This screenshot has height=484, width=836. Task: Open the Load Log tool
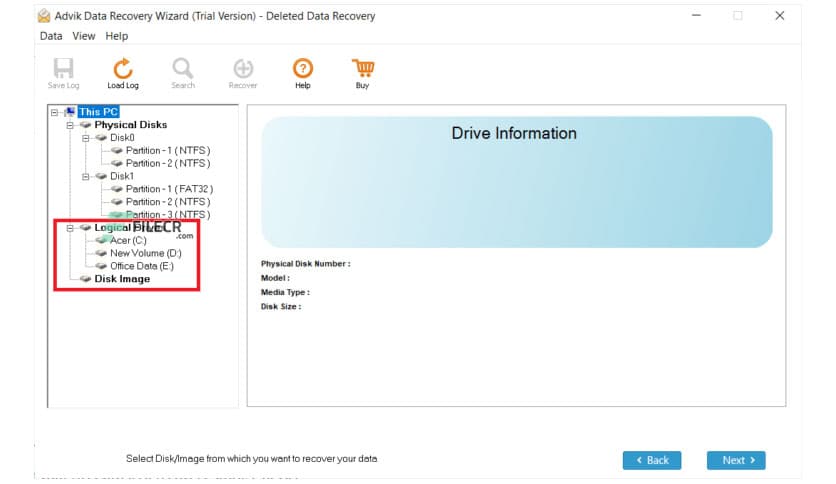click(123, 74)
